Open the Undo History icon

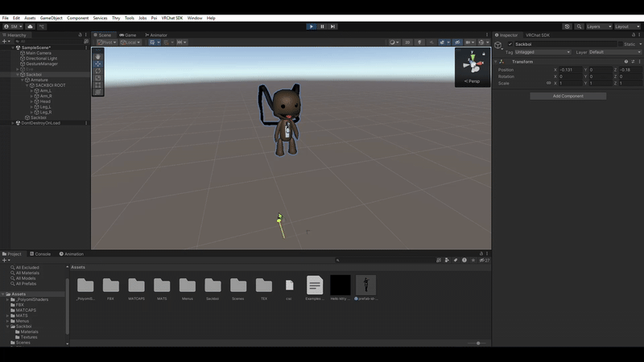[567, 27]
